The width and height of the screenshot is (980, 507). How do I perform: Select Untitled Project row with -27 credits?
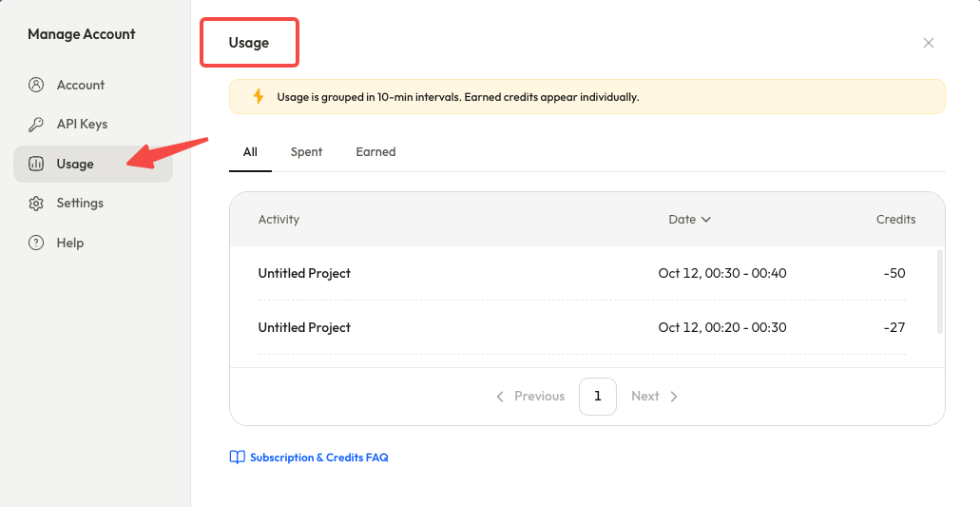582,327
